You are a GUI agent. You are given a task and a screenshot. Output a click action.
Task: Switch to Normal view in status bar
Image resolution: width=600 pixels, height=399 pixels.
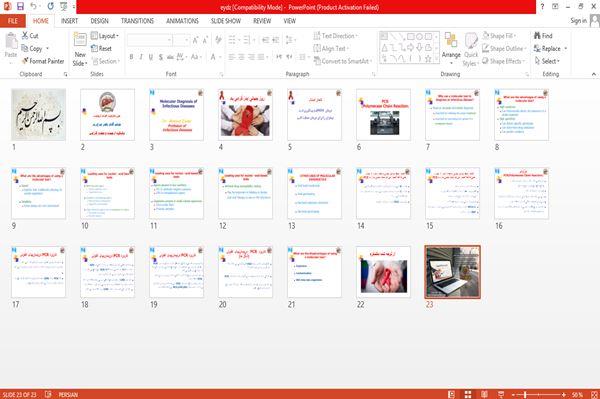point(451,394)
